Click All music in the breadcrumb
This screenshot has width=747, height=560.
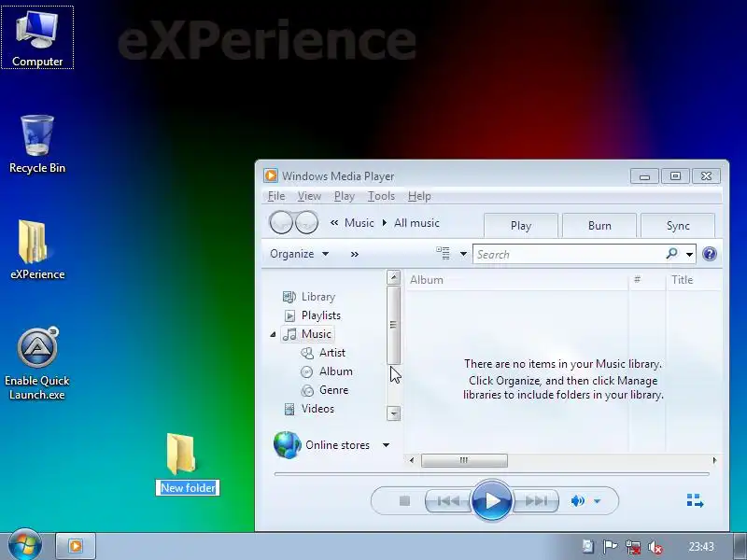416,223
